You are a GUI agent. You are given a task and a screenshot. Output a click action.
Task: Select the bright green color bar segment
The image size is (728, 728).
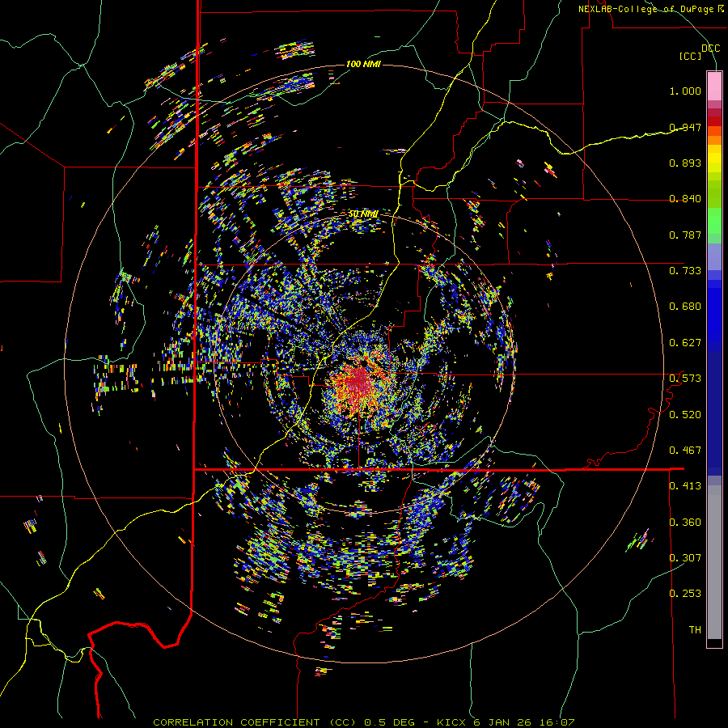coord(714,220)
